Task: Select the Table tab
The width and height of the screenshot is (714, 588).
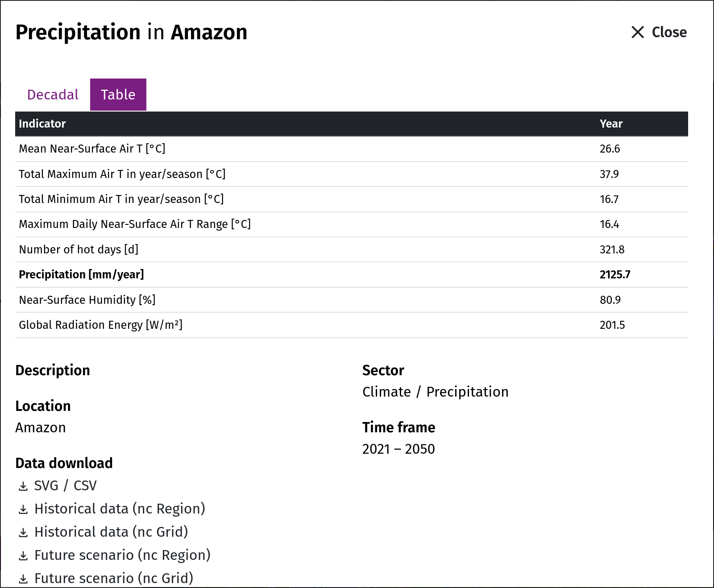Action: click(118, 95)
